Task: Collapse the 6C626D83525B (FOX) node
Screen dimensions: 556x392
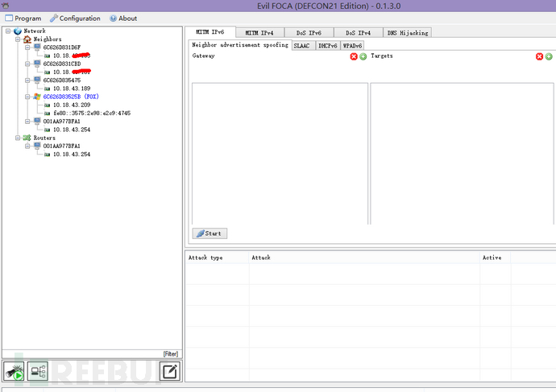Action: point(27,97)
